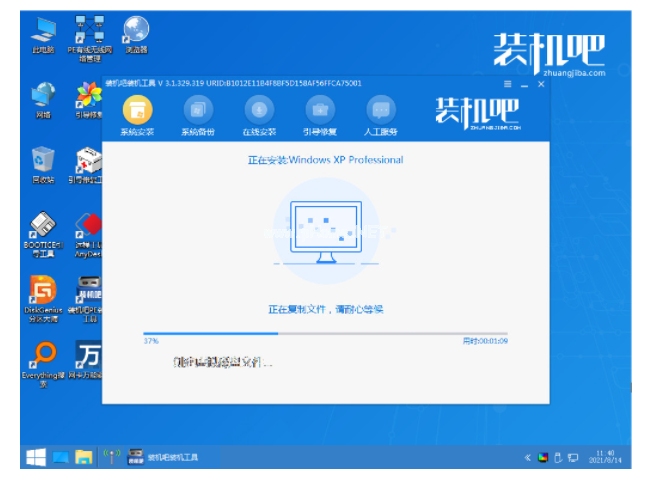Open the installer hamburger menu icon
The width and height of the screenshot is (660, 481).
(508, 84)
